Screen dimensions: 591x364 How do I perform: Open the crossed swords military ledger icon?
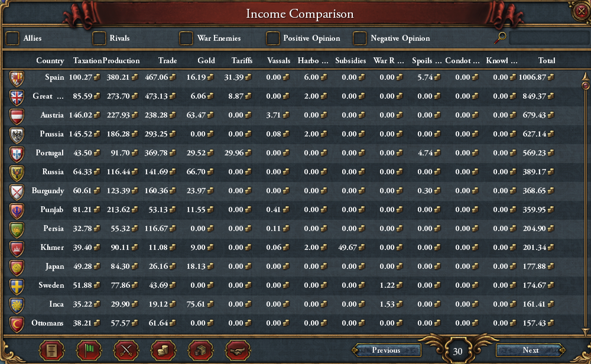pyautogui.click(x=126, y=351)
